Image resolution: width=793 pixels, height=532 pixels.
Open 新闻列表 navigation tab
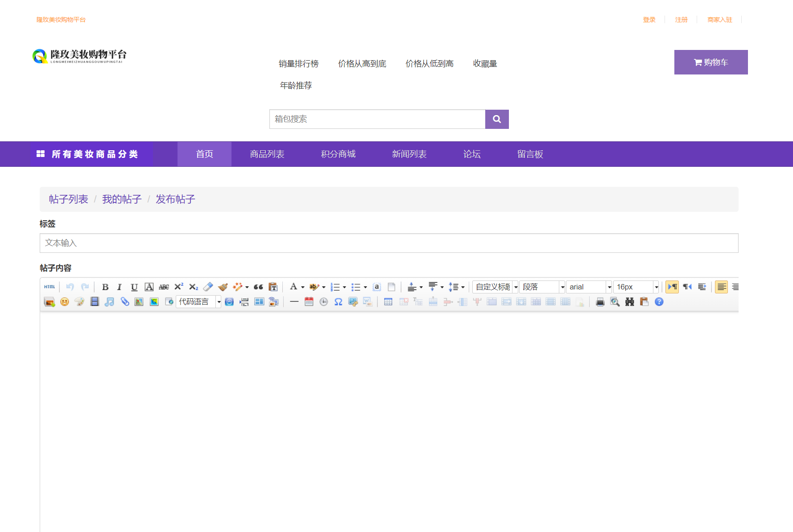pos(409,154)
